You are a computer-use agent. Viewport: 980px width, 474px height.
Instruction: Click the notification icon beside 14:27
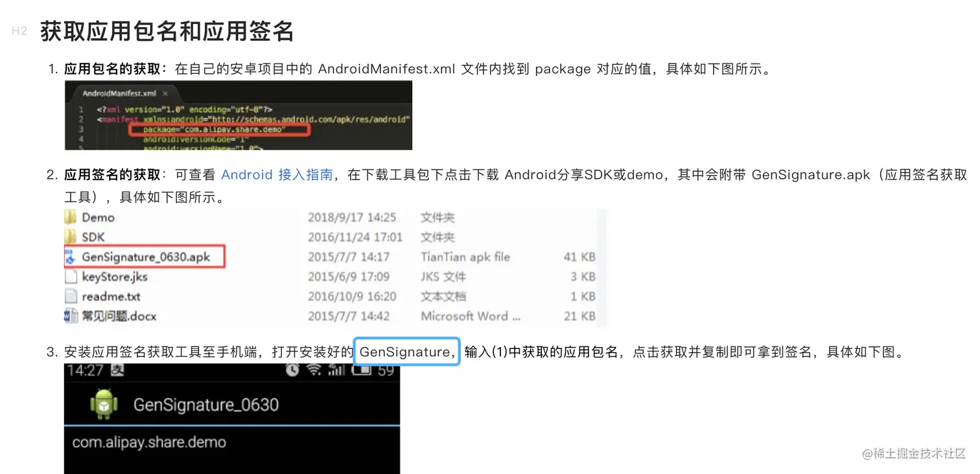(118, 370)
